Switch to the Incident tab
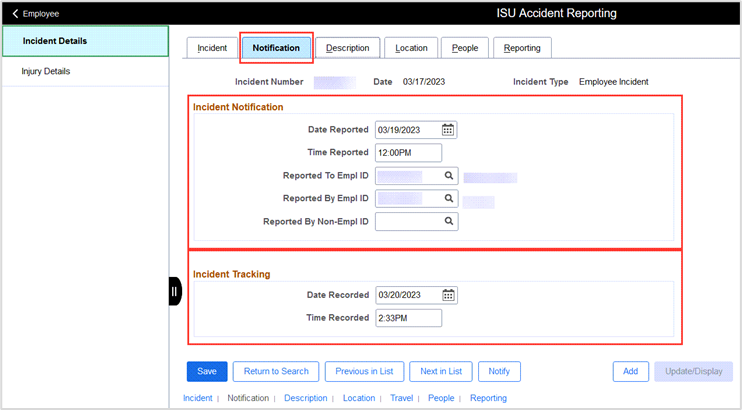The width and height of the screenshot is (742, 410). [x=212, y=48]
